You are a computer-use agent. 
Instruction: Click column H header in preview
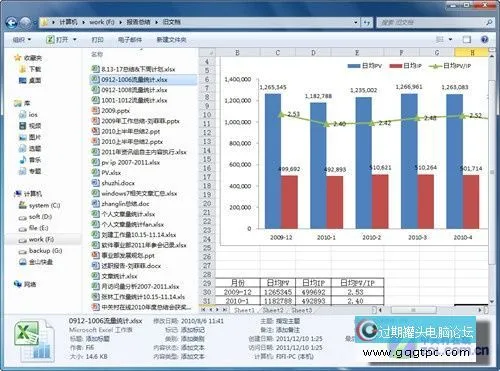(x=472, y=52)
